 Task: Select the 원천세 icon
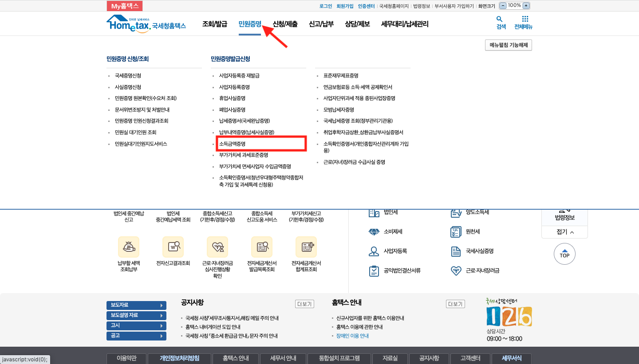coord(456,231)
